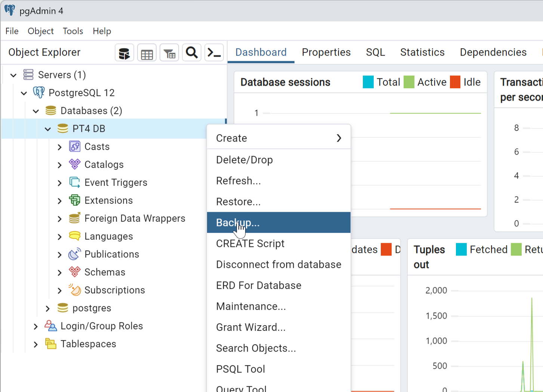Expand the Tablespaces node
Screen dimensions: 543x392
click(x=36, y=344)
